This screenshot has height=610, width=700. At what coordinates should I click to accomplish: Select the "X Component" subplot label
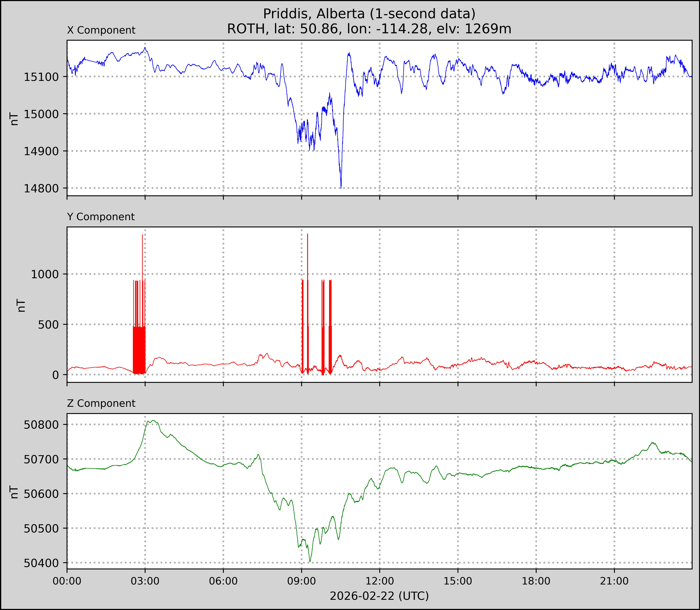coord(101,30)
